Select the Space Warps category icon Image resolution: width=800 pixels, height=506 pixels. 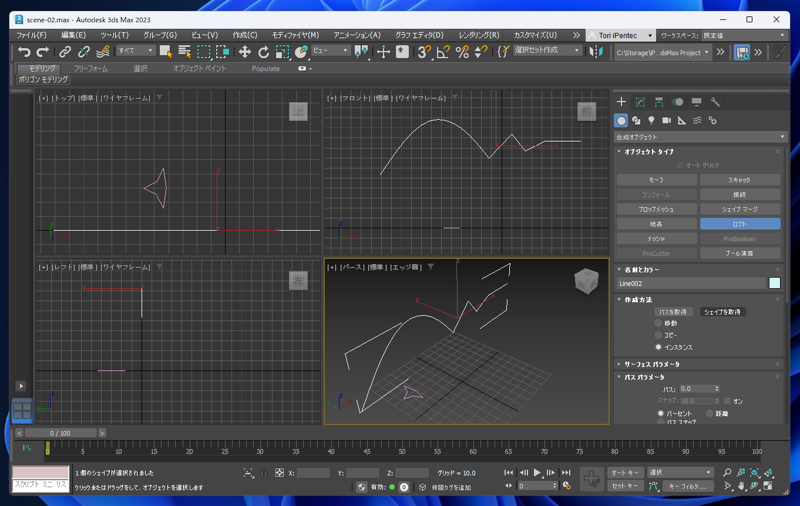[697, 120]
